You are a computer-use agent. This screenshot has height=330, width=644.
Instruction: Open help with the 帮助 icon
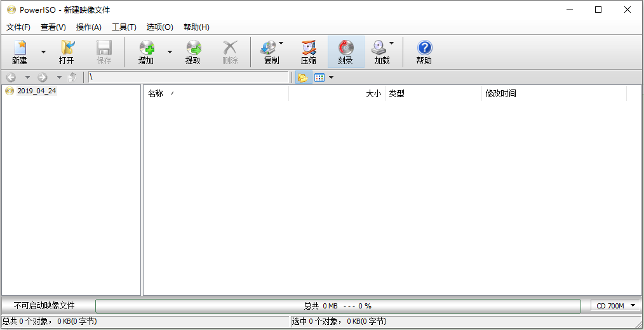pyautogui.click(x=424, y=49)
